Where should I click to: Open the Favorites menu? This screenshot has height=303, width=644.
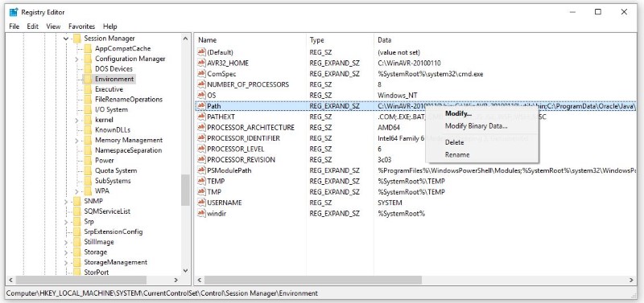[82, 27]
